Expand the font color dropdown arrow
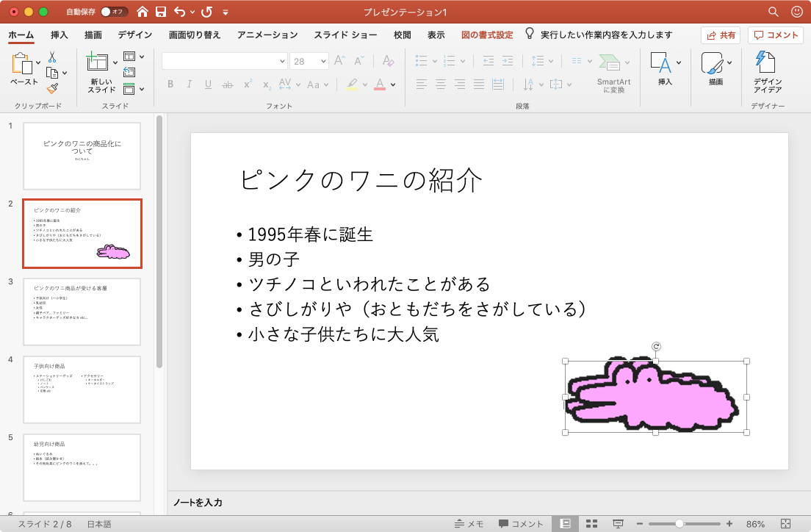Screen dimensions: 811x532 393,85
